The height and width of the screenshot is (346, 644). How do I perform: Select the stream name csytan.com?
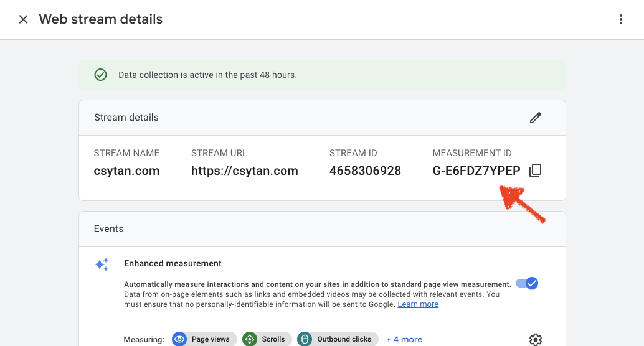126,171
